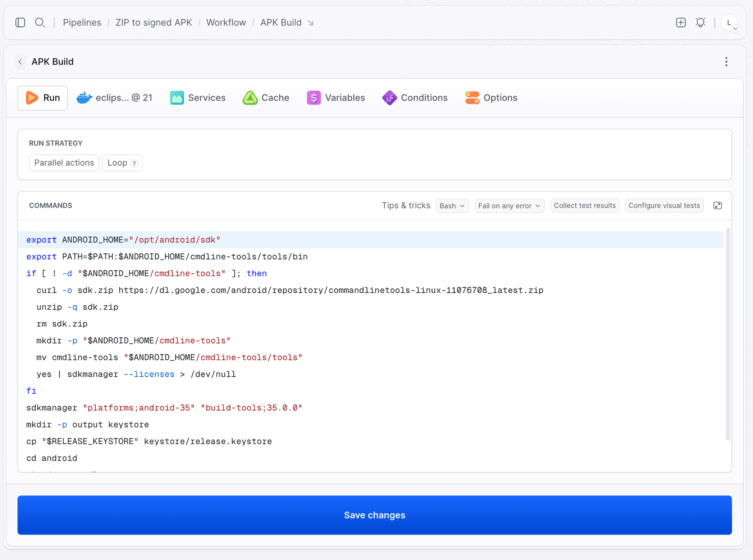Open the Fail on any error dropdown
This screenshot has width=753, height=560.
point(509,206)
